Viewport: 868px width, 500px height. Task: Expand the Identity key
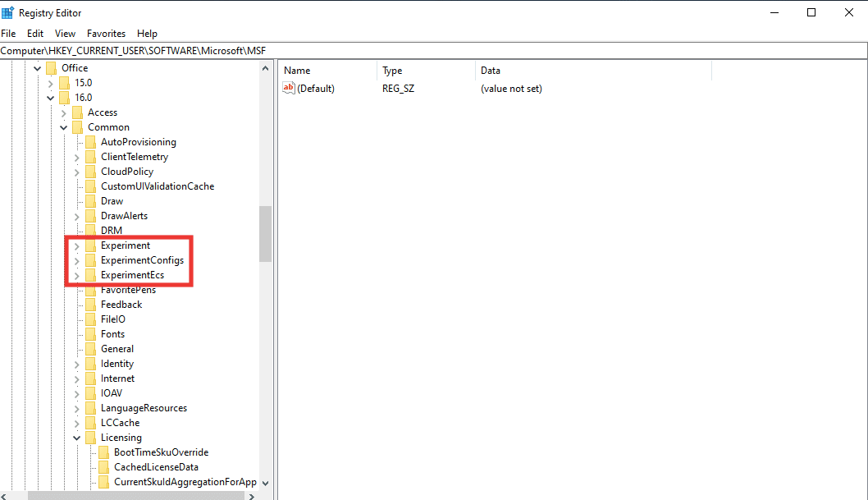click(77, 365)
